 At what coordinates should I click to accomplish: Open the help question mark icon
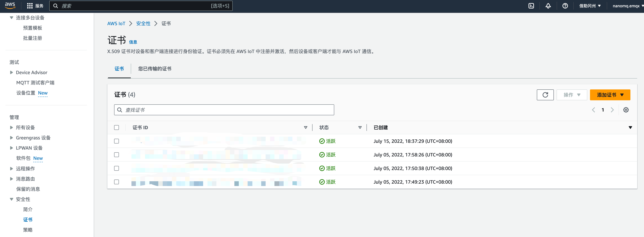pos(565,6)
